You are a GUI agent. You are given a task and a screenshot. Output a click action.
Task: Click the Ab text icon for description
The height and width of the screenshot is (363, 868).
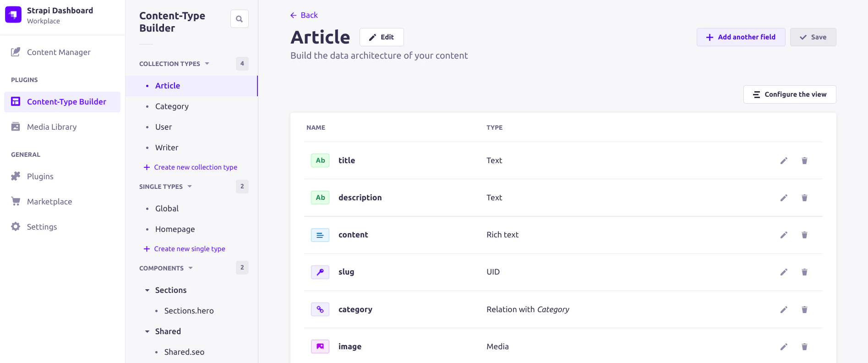click(x=320, y=198)
